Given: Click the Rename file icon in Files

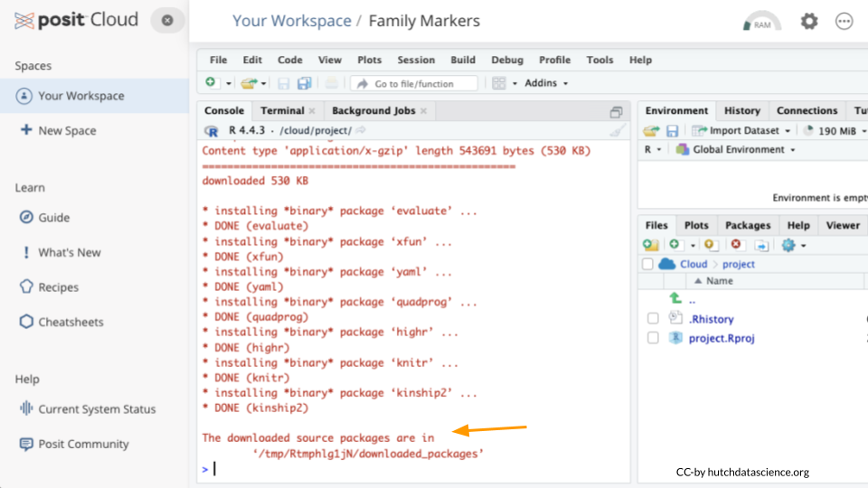Looking at the screenshot, I should (x=761, y=245).
